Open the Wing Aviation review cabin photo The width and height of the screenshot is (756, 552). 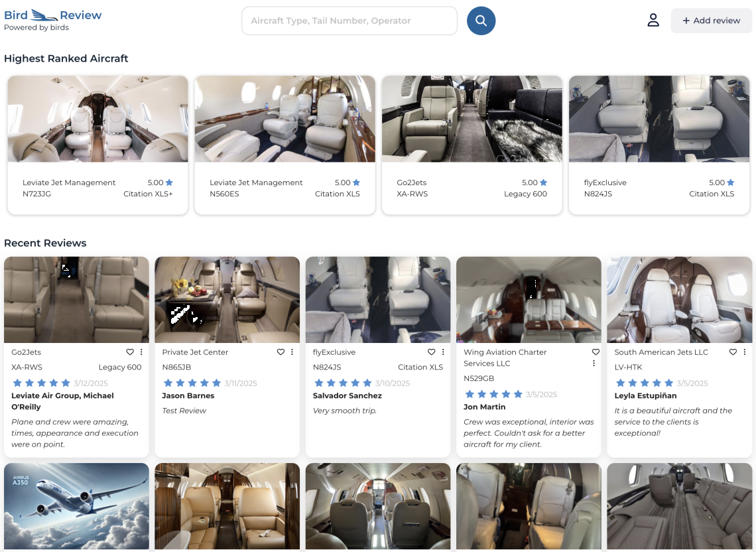coord(529,300)
